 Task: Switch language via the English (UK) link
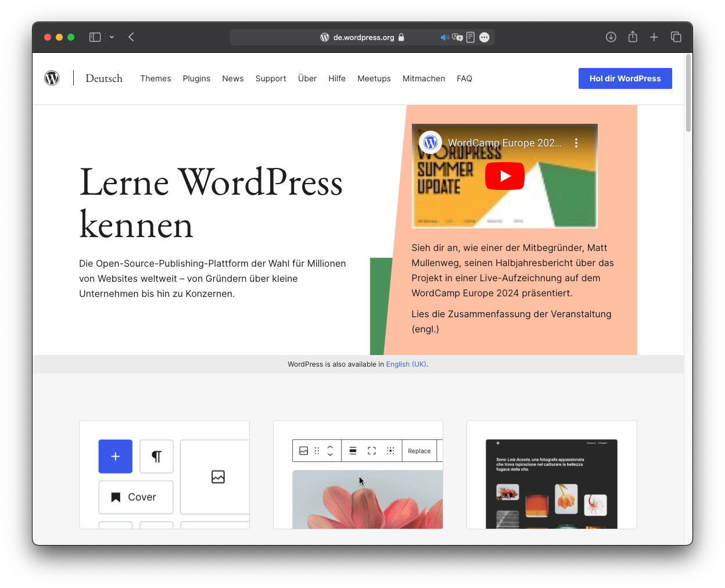(x=405, y=364)
